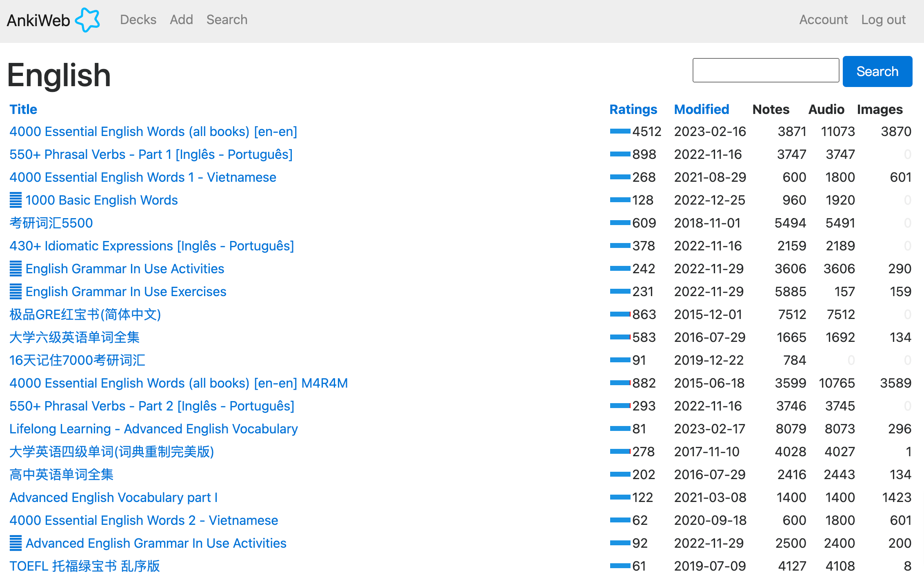Open 550+ Phrasal Verbs Part 1 deck
The image size is (924, 580).
tap(151, 154)
